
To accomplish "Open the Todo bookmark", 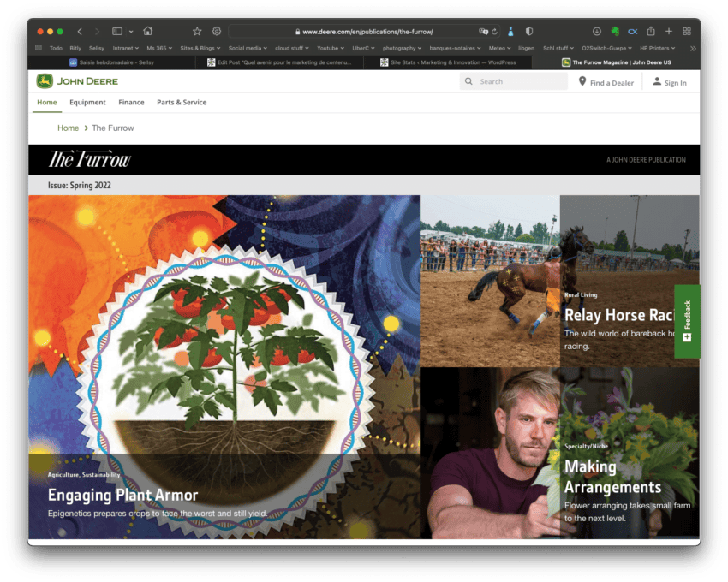I will point(56,48).
